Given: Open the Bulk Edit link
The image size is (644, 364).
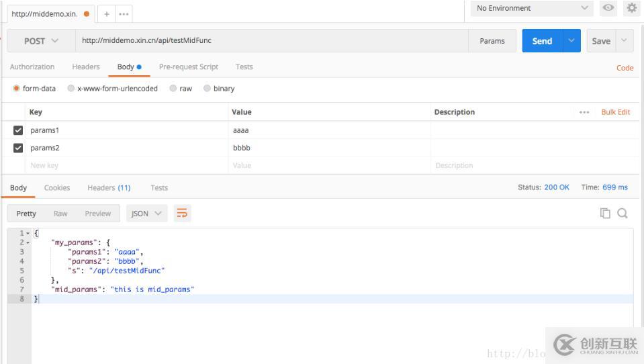Looking at the screenshot, I should coord(615,112).
